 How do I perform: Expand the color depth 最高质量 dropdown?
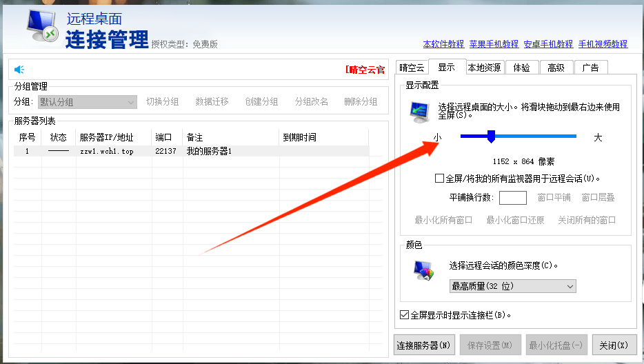(512, 286)
